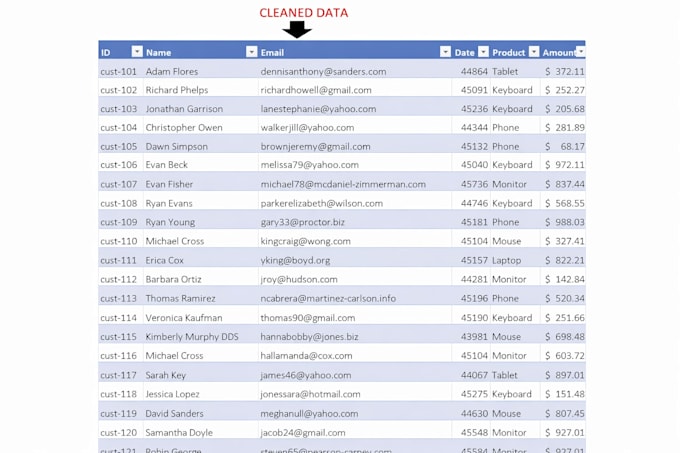The image size is (680, 453).
Task: Select amount 372.11
Action: click(x=570, y=72)
